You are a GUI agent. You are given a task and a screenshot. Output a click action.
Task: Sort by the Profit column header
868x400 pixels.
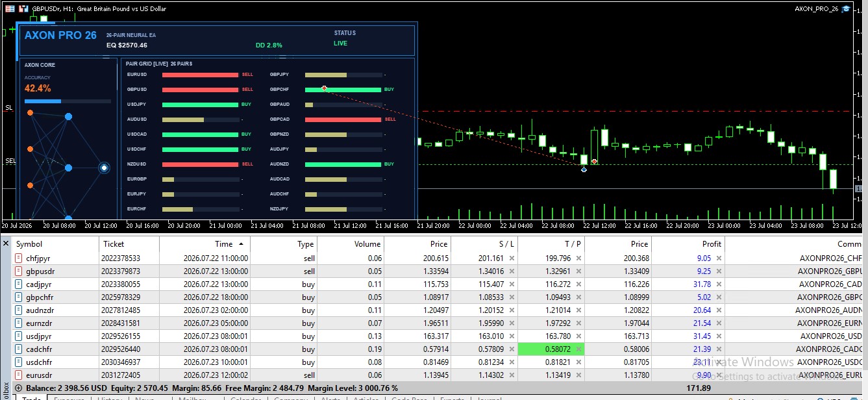point(688,244)
